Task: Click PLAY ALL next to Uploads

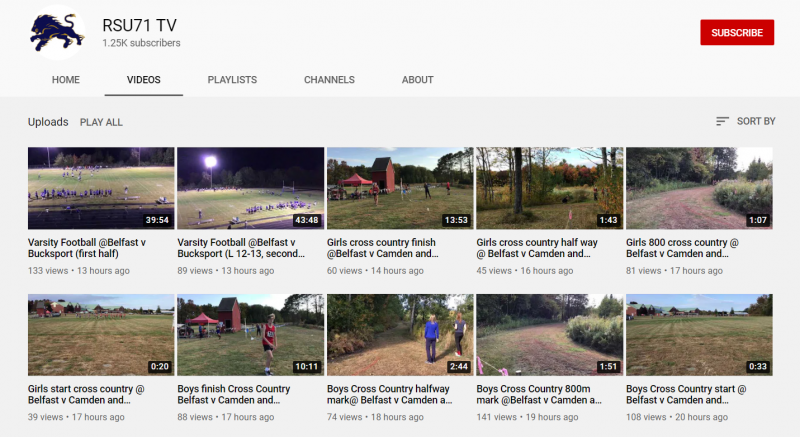Action: coord(101,122)
